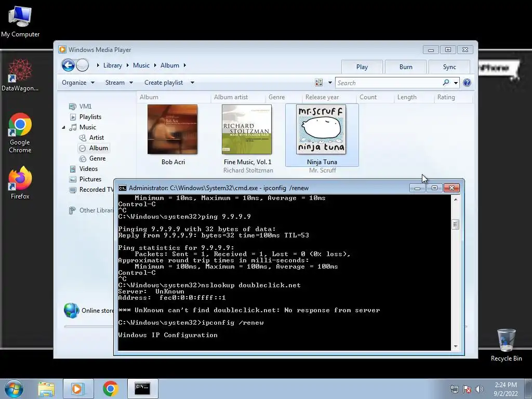Switch to the Sync tab
This screenshot has width=532, height=399.
coord(449,67)
